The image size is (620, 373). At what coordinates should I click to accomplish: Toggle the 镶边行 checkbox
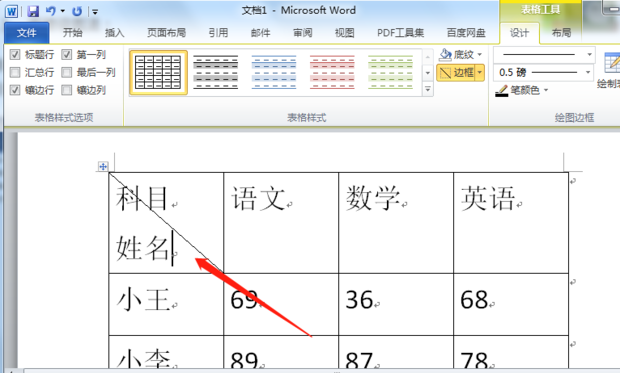(x=15, y=90)
